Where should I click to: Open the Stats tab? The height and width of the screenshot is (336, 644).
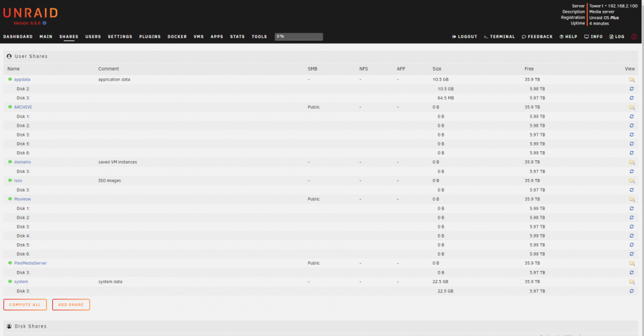pyautogui.click(x=238, y=37)
